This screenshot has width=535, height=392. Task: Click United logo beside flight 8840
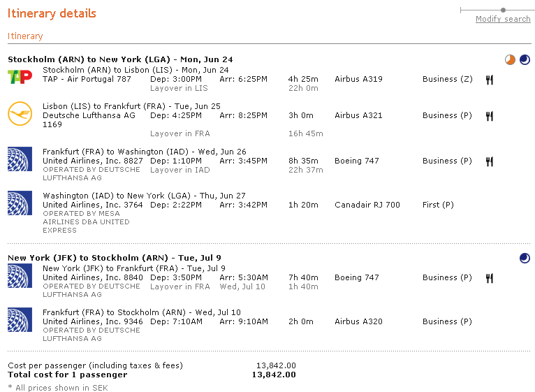coord(20,276)
